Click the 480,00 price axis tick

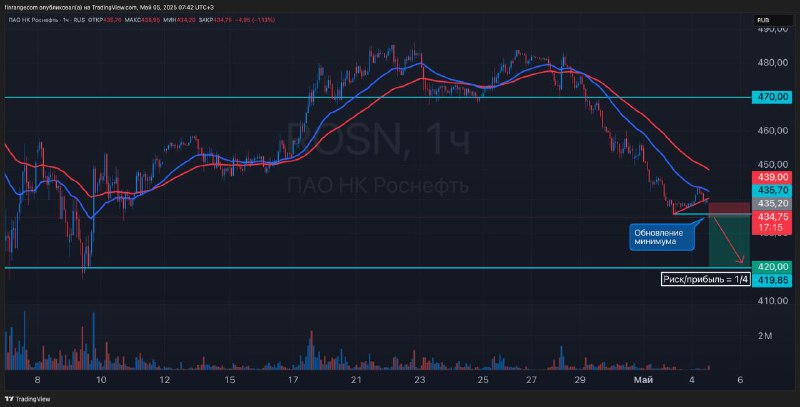coord(773,63)
